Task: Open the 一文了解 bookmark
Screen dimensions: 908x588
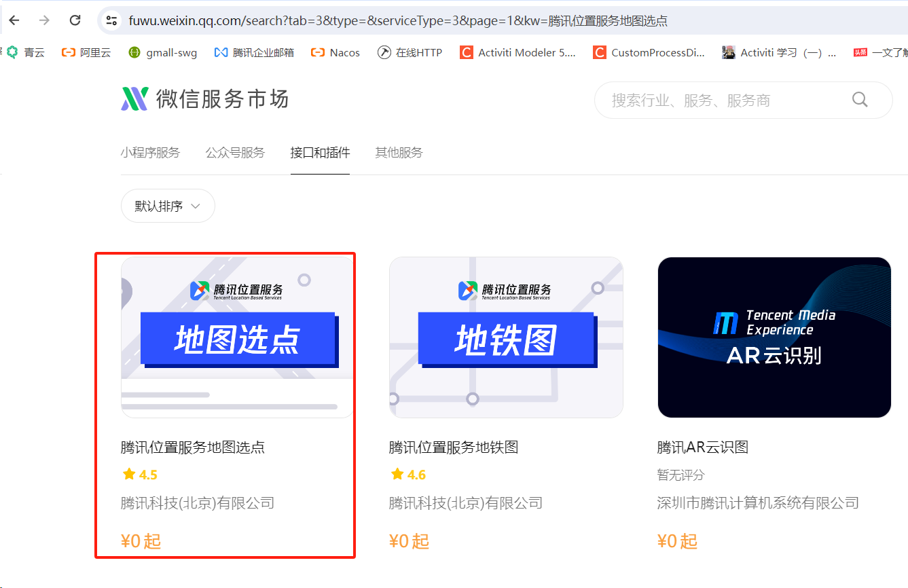Action: pyautogui.click(x=881, y=52)
